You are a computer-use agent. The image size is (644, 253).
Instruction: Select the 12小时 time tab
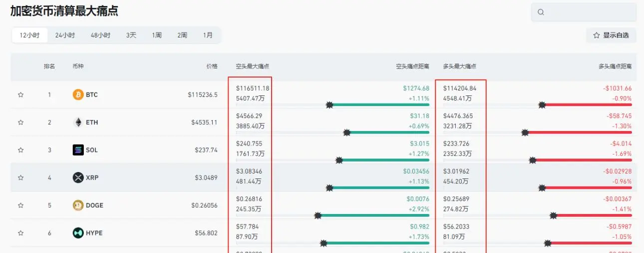click(29, 35)
